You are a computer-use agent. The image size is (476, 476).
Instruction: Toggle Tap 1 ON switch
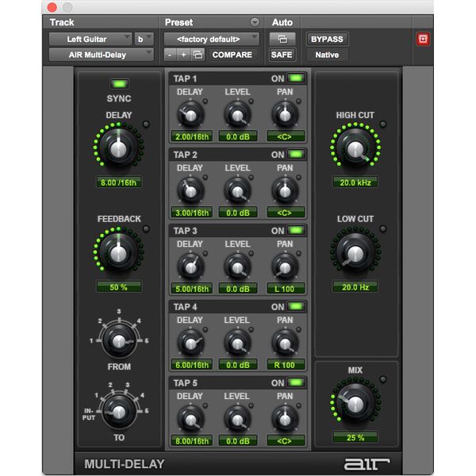(x=296, y=79)
